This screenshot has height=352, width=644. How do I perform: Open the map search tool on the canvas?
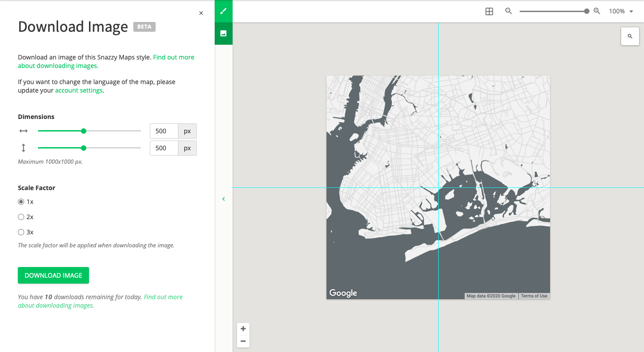(x=630, y=36)
